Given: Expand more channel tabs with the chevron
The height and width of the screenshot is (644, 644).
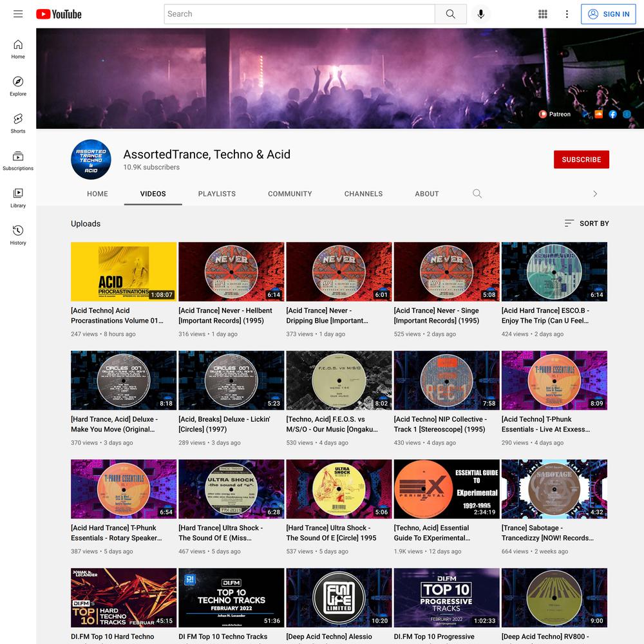Looking at the screenshot, I should point(595,193).
